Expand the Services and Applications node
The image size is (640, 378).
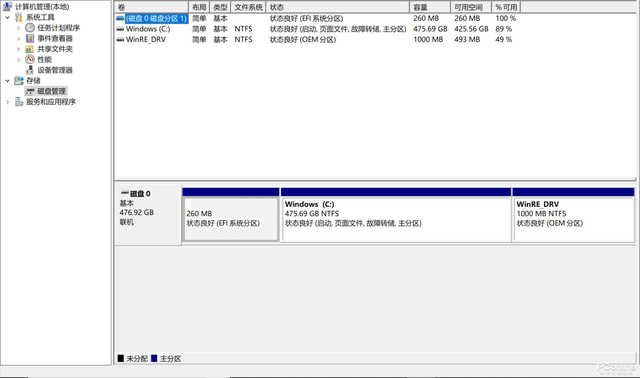(7, 102)
